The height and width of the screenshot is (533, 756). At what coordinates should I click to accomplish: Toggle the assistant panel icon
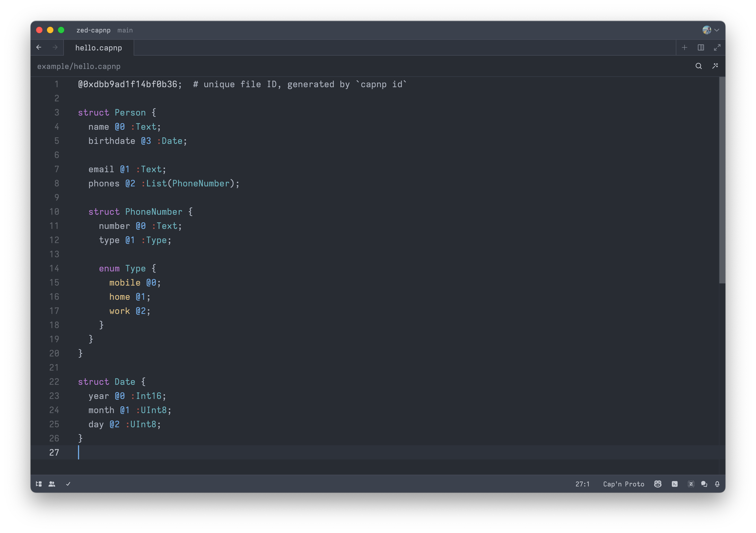tap(691, 484)
